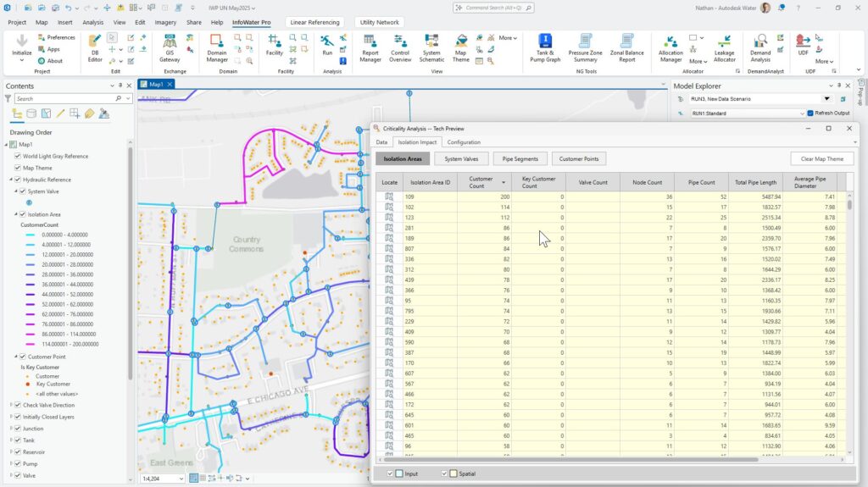Switch to the Linear Referencing ribbon tab
Image resolution: width=868 pixels, height=487 pixels.
(316, 22)
